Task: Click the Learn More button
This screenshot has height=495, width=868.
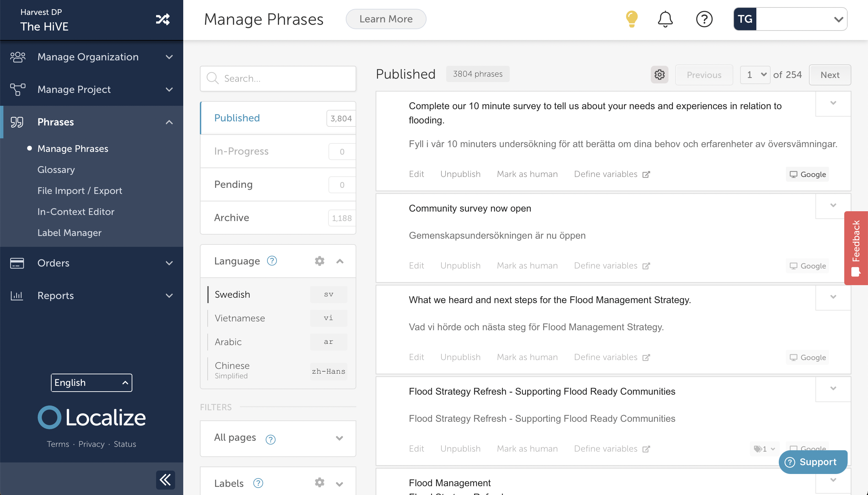Action: tap(386, 19)
